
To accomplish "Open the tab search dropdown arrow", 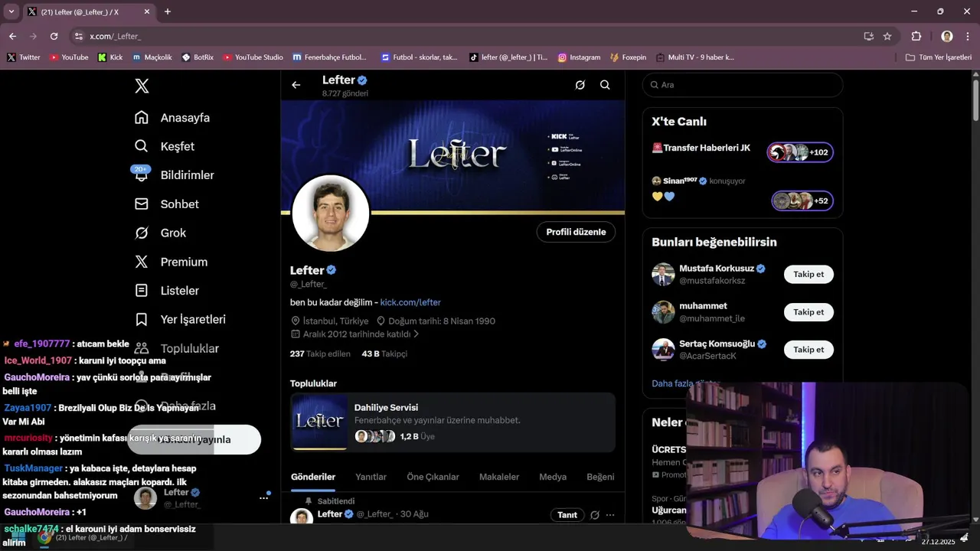I will [x=11, y=11].
